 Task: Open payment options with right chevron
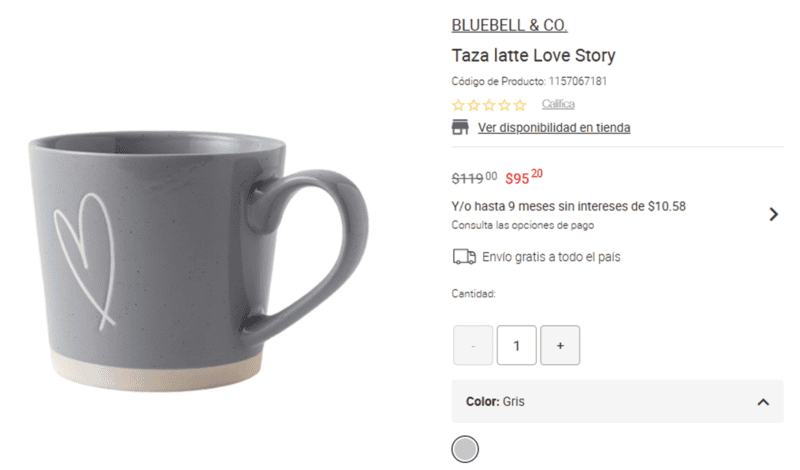773,214
